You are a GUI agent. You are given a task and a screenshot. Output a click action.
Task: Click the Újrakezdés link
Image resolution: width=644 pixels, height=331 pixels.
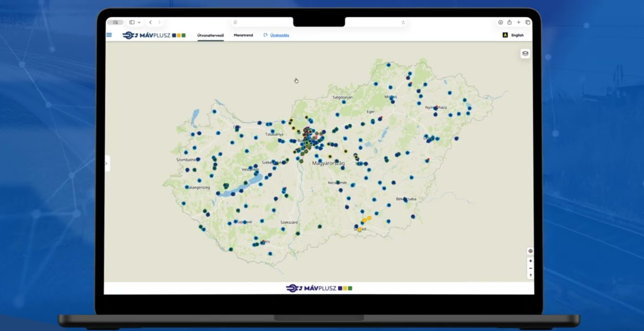[x=279, y=35]
